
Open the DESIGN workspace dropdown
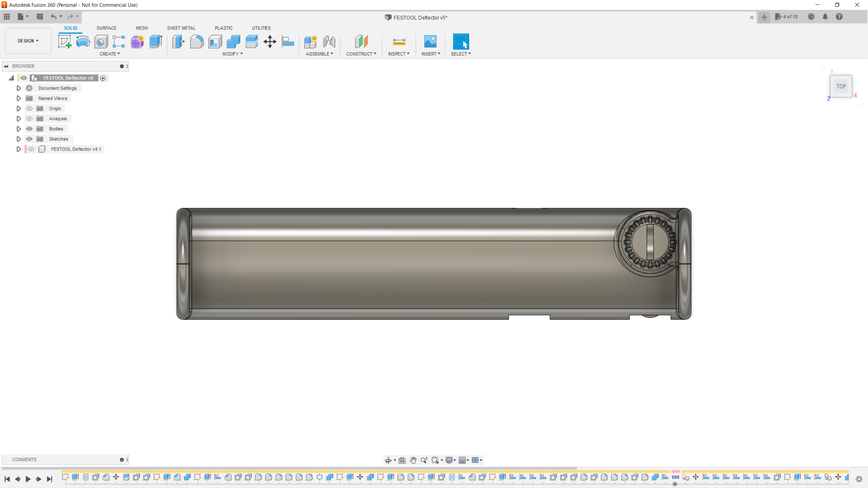tap(28, 41)
